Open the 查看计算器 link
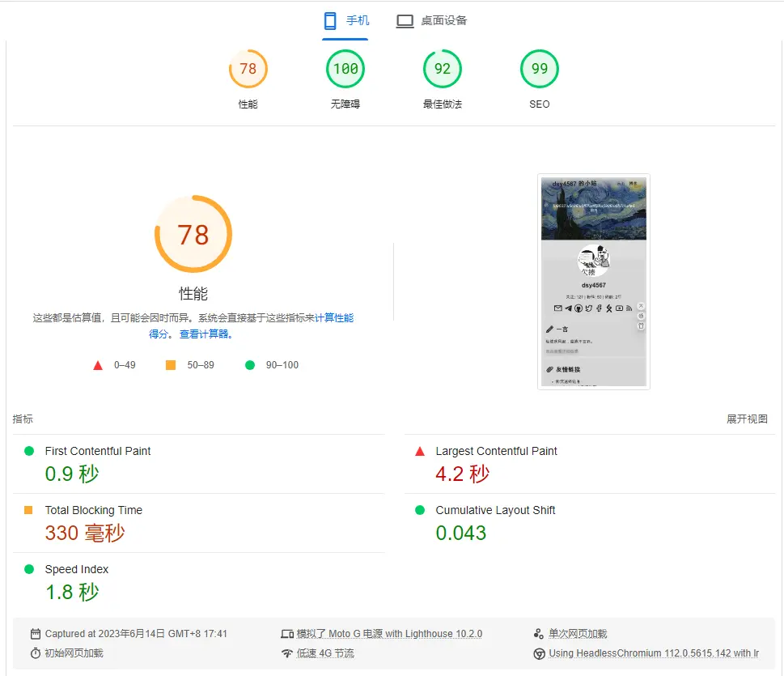 pyautogui.click(x=205, y=334)
